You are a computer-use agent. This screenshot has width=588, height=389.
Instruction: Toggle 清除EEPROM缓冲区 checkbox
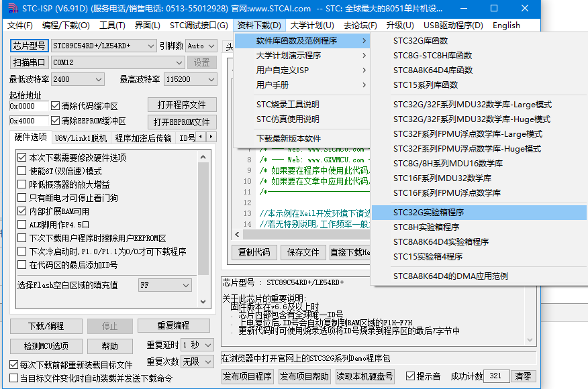point(55,121)
